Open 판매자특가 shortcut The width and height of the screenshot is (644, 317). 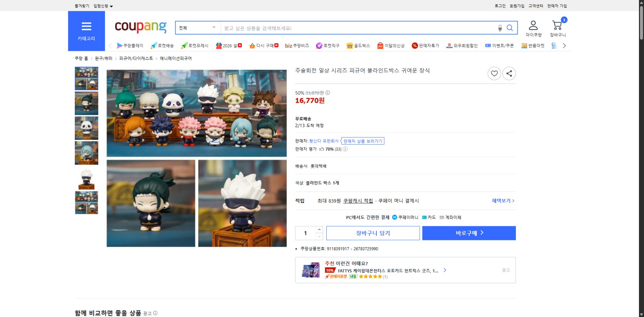[425, 46]
